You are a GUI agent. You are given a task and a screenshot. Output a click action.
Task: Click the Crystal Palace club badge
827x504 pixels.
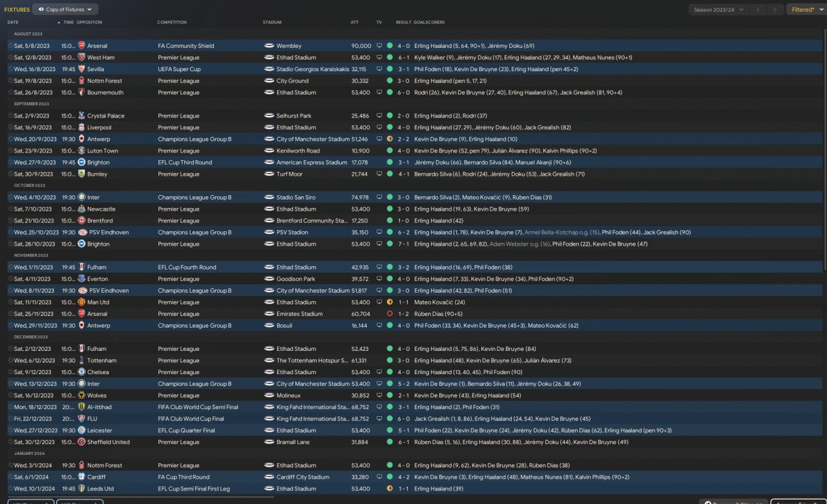(81, 116)
